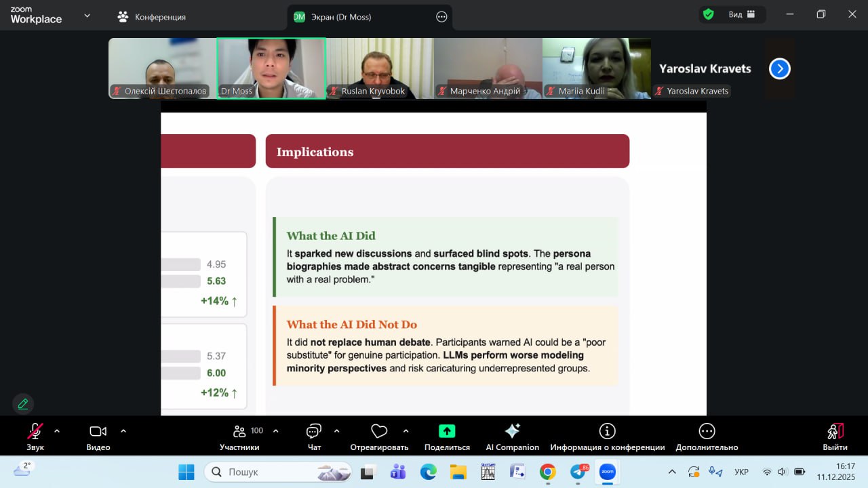Open the Zoom Workplace dropdown arrow
Image resolution: width=868 pixels, height=488 pixels.
pos(87,16)
